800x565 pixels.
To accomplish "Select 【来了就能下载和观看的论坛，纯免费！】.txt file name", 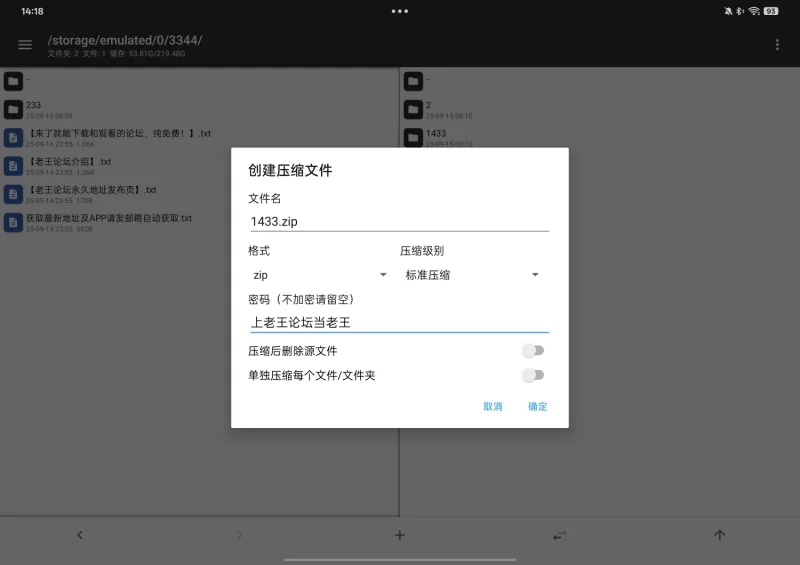I will 119,134.
